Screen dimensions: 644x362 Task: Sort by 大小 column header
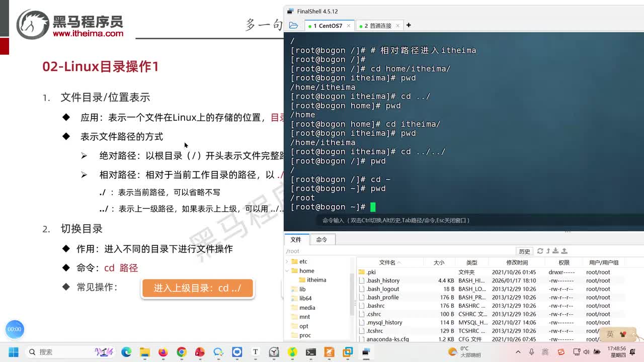tap(439, 262)
